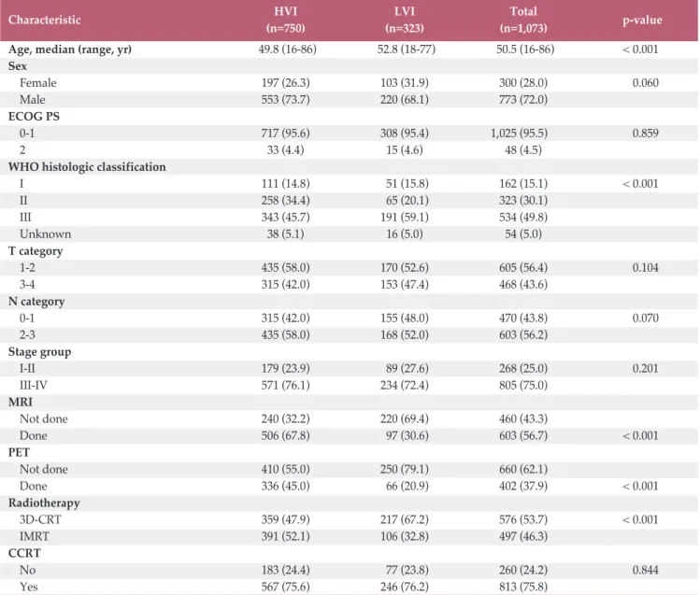Click the value 50.5 (16-86)
700x595 pixels.
[525, 50]
